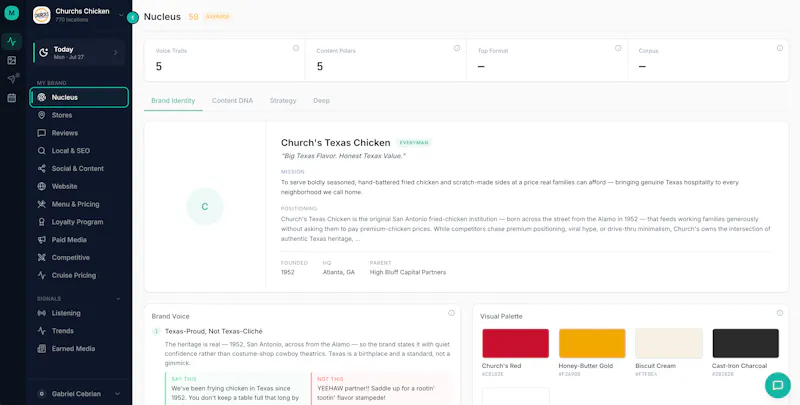This screenshot has height=405, width=800.
Task: Click the Listening broadcast icon
Action: pyautogui.click(x=42, y=313)
